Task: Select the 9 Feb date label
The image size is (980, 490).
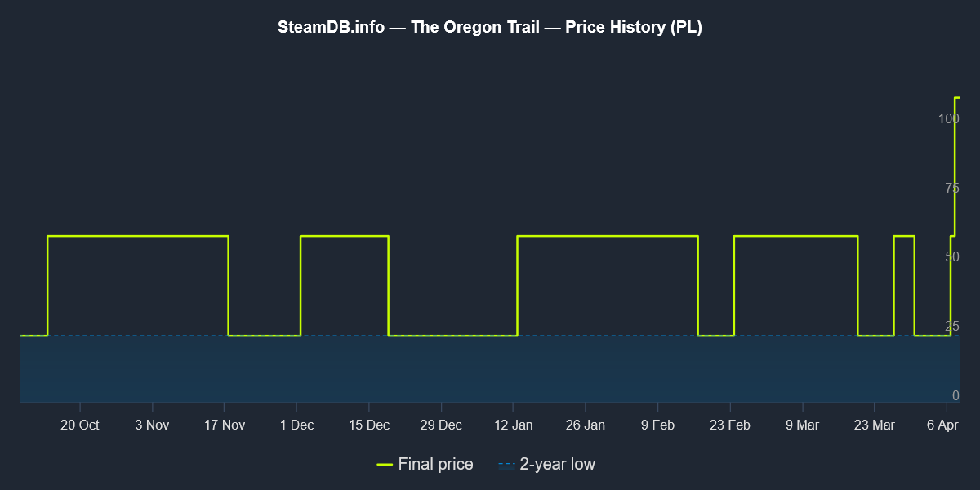Action: (657, 425)
